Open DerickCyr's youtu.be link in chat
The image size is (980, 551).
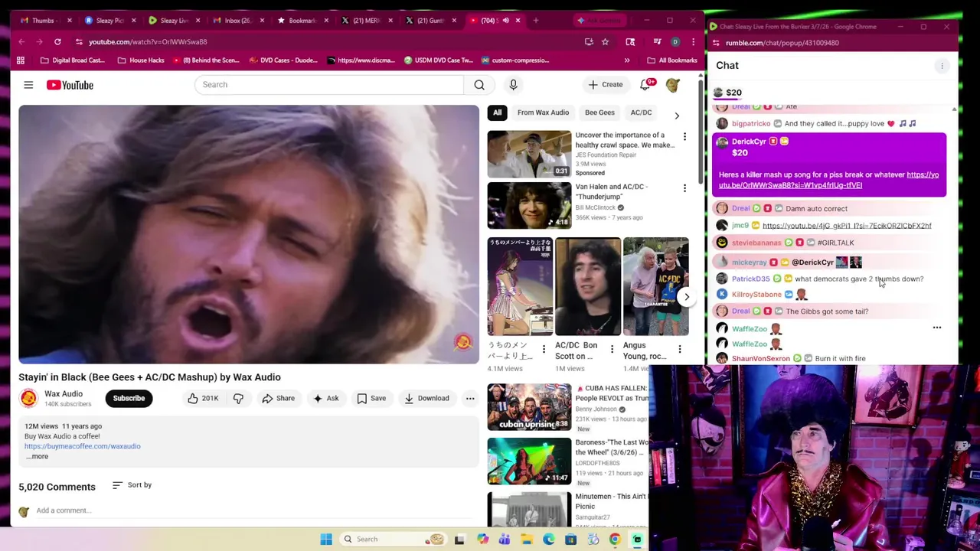828,180
